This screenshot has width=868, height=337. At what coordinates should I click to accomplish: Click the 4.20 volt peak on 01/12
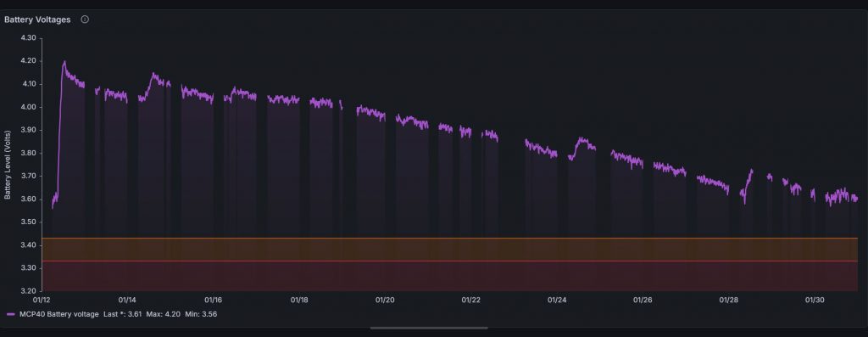click(64, 62)
